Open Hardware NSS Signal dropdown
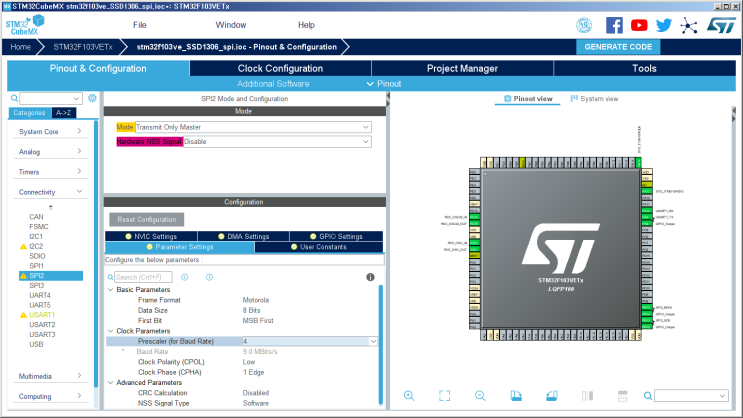 tap(277, 142)
